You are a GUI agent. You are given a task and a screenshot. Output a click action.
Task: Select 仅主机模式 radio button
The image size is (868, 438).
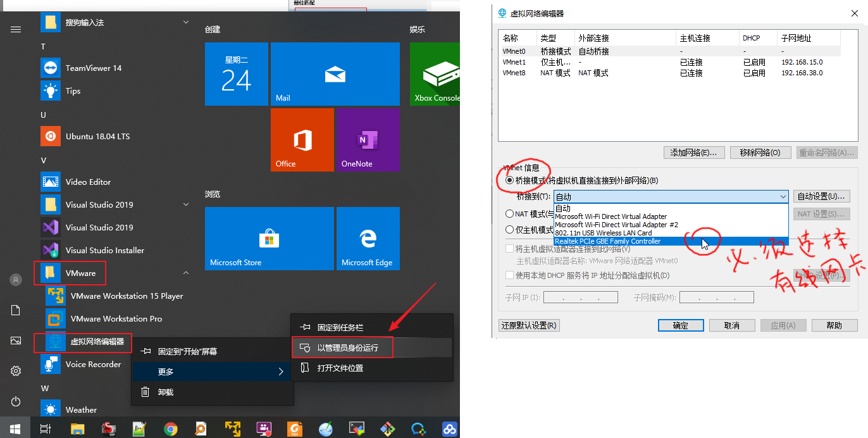pyautogui.click(x=509, y=230)
